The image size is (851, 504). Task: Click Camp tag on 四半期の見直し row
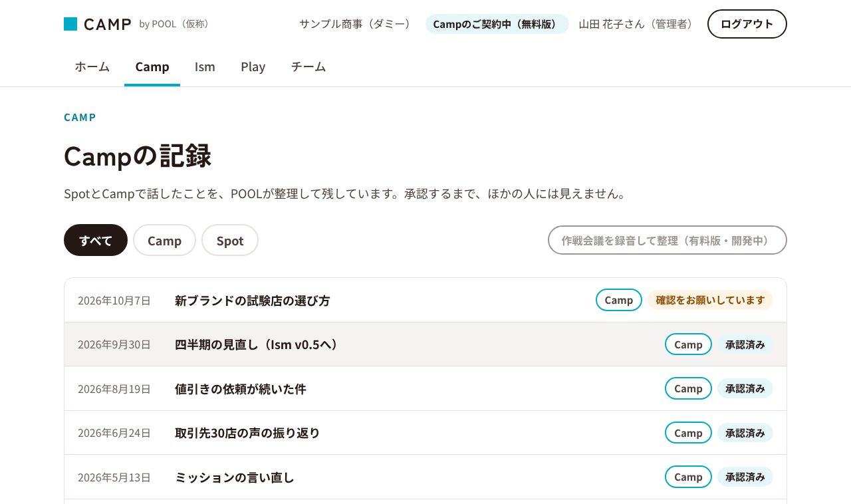click(x=688, y=344)
